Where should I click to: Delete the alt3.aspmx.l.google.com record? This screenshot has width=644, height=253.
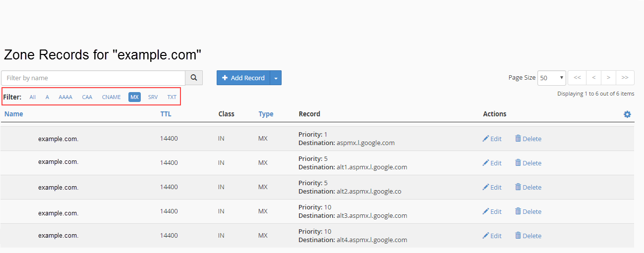pyautogui.click(x=528, y=212)
